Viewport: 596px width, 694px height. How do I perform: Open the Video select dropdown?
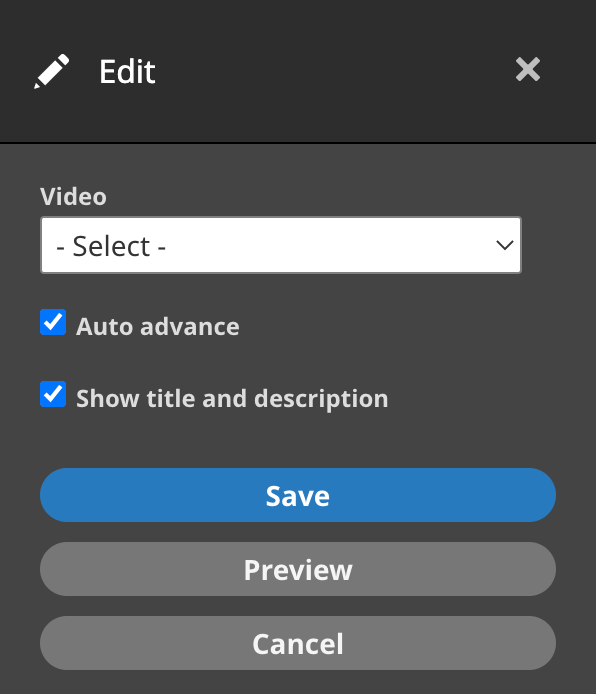click(281, 245)
